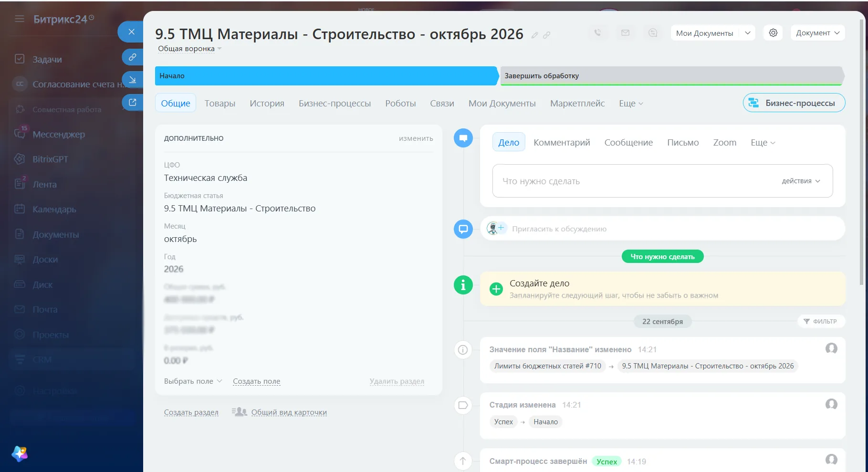Click the phone call icon in header
Viewport: 868px width, 472px height.
(x=597, y=33)
